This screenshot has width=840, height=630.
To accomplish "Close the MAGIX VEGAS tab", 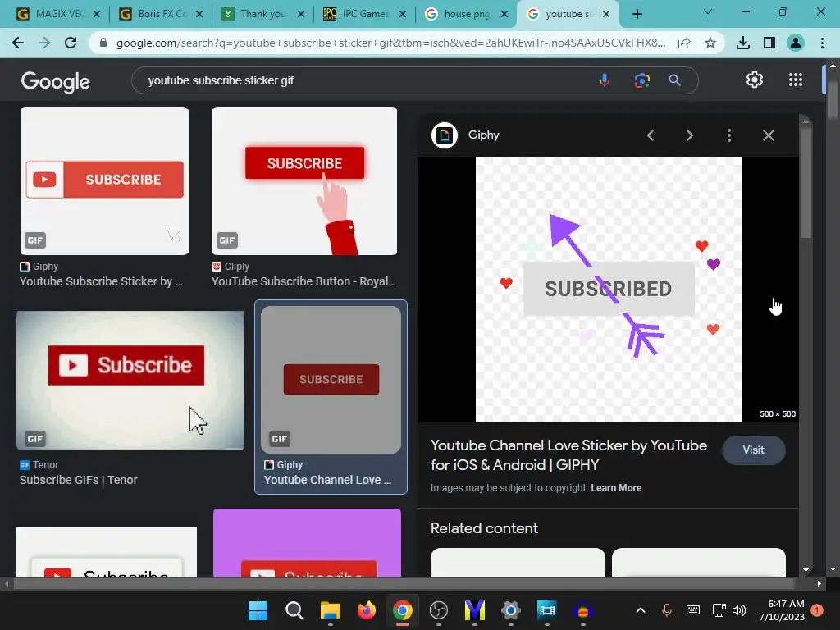I will [97, 14].
